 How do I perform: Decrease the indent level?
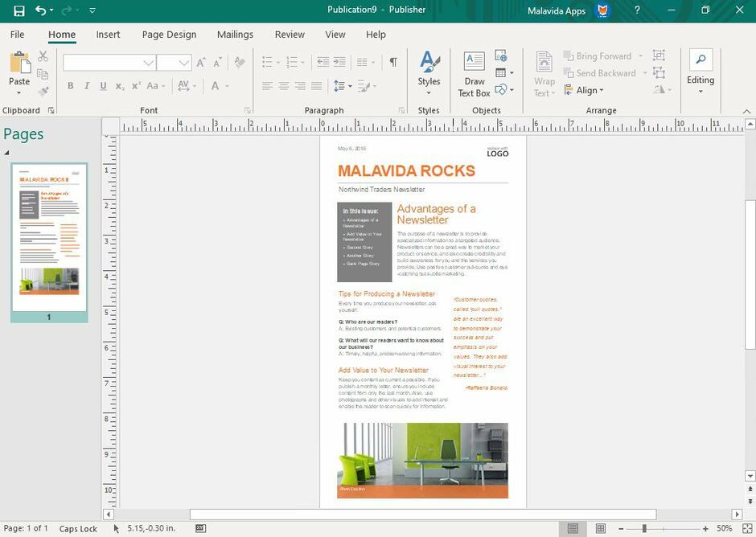click(323, 62)
